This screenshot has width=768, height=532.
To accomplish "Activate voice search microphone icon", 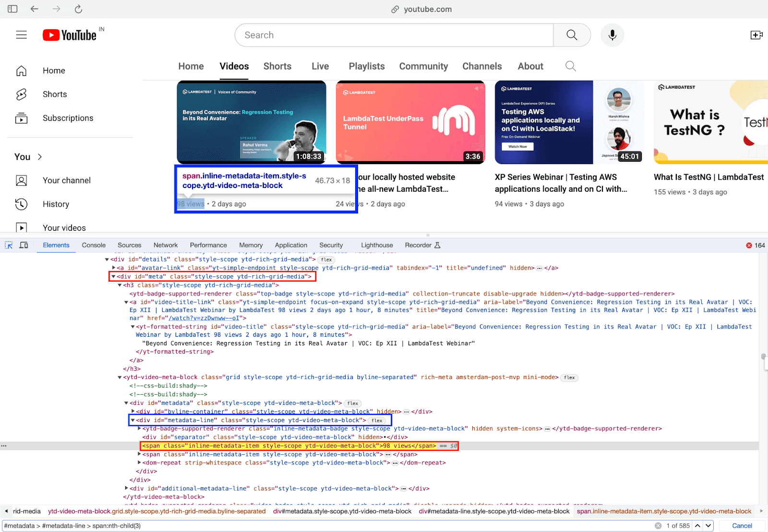I will click(612, 35).
